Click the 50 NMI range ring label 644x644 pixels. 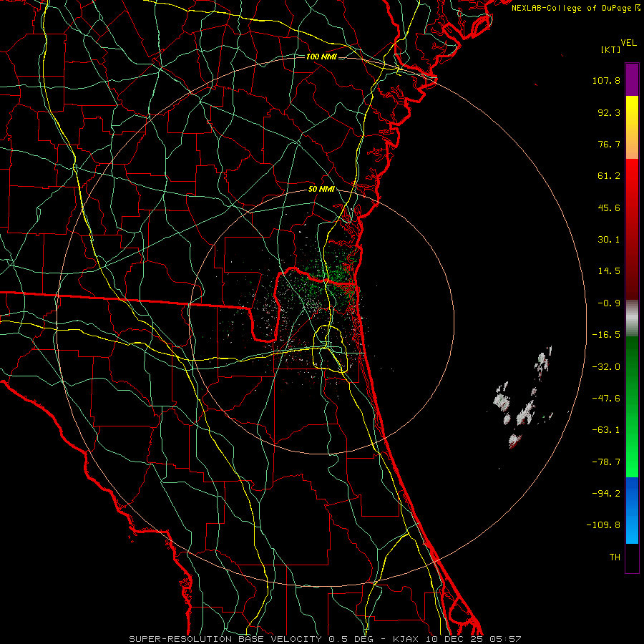(321, 190)
